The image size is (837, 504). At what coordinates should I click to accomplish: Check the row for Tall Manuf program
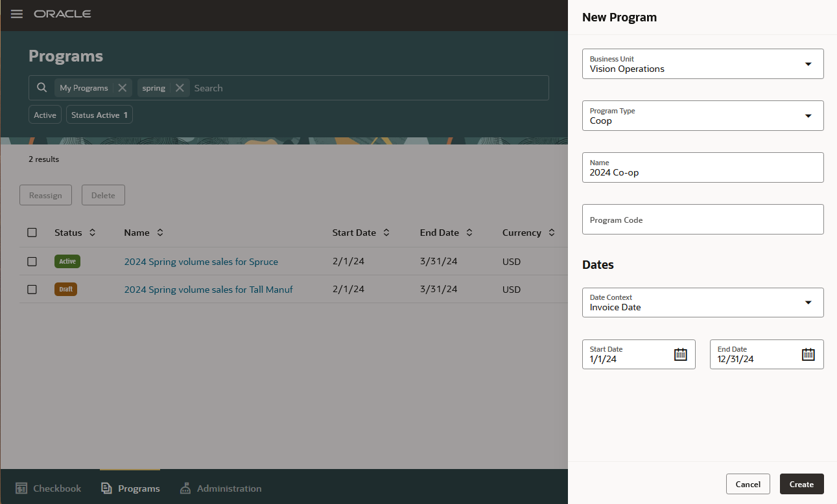click(32, 289)
